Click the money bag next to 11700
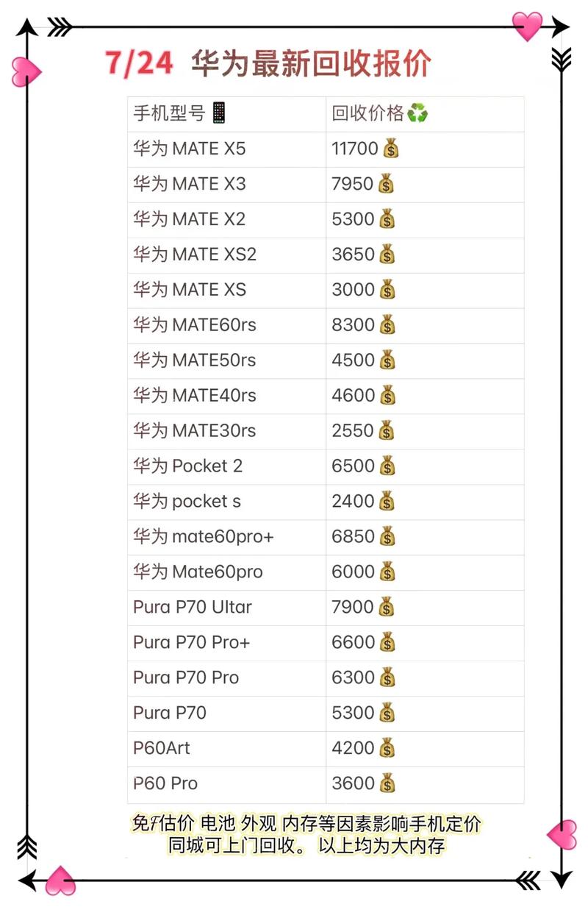The height and width of the screenshot is (907, 588). (391, 149)
